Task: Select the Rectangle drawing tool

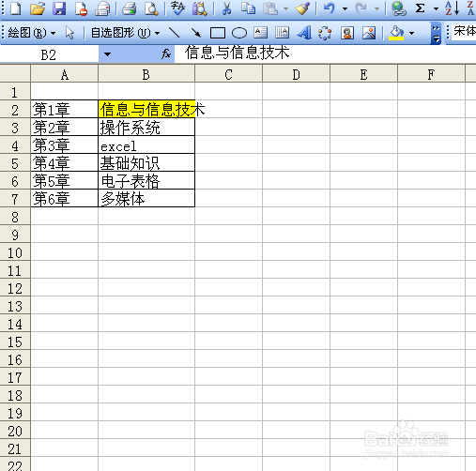Action: 218,33
